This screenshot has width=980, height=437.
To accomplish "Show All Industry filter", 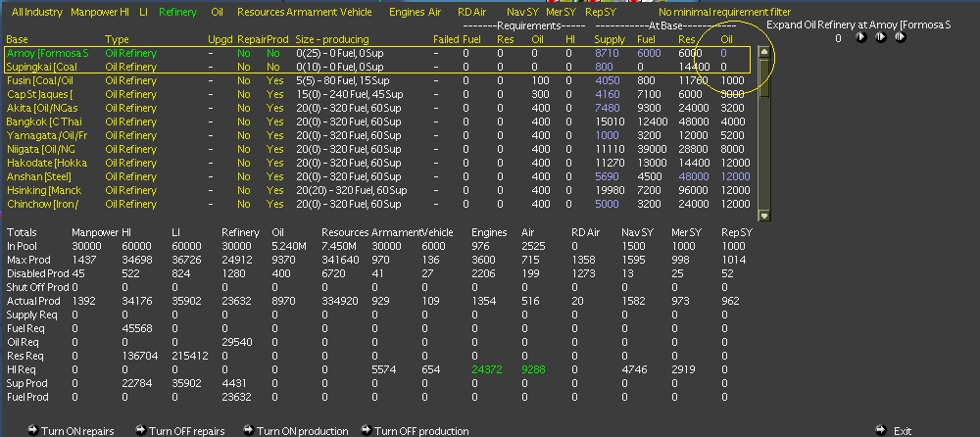I will click(x=37, y=12).
